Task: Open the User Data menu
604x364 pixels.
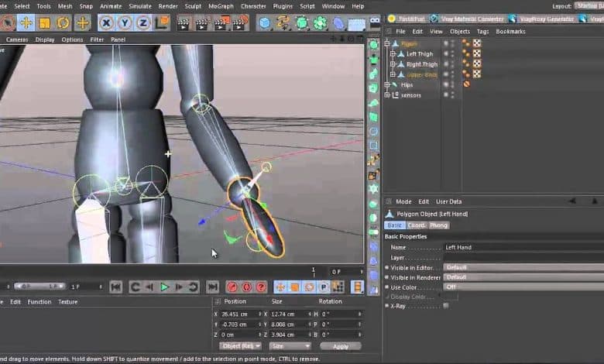Action: [449, 201]
